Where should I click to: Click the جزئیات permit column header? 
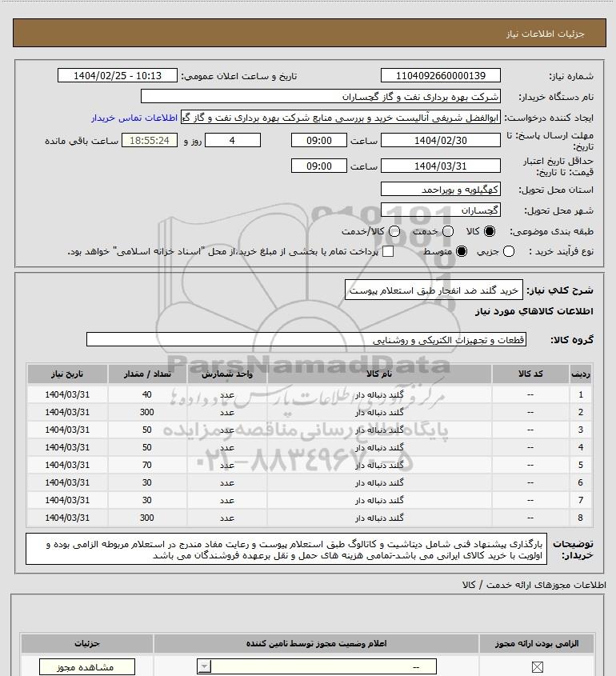87,643
